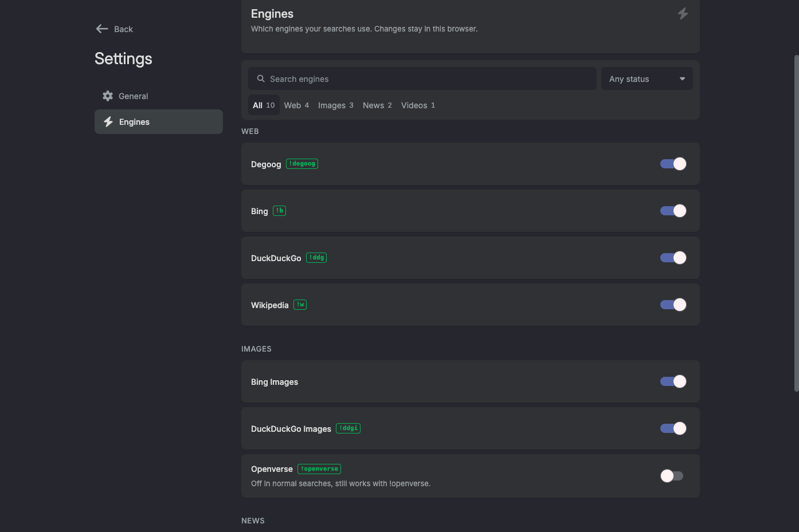
Task: Disable the Bing engine toggle
Action: (673, 211)
